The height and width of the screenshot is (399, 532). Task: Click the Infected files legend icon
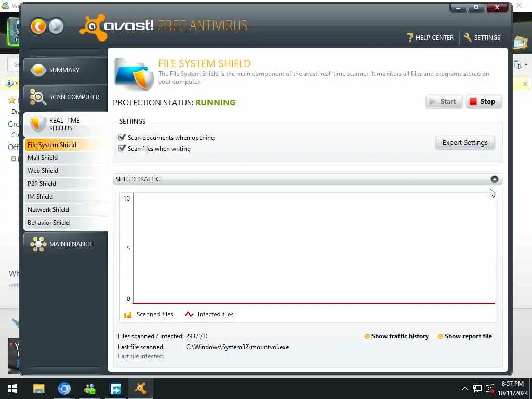[x=189, y=314]
